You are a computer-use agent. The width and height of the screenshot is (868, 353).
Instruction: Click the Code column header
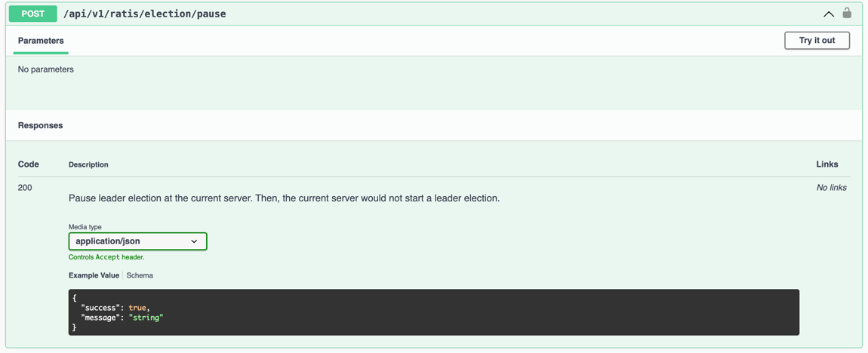click(x=29, y=164)
